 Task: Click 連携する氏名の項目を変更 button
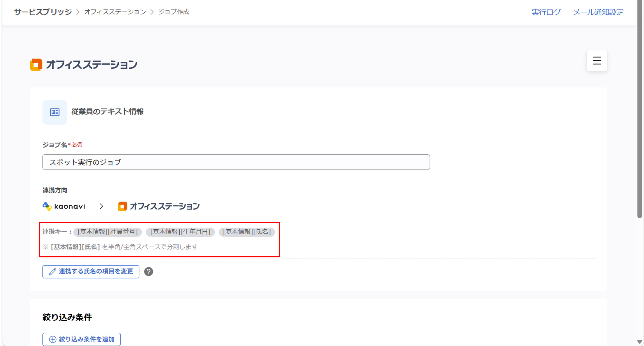click(91, 271)
